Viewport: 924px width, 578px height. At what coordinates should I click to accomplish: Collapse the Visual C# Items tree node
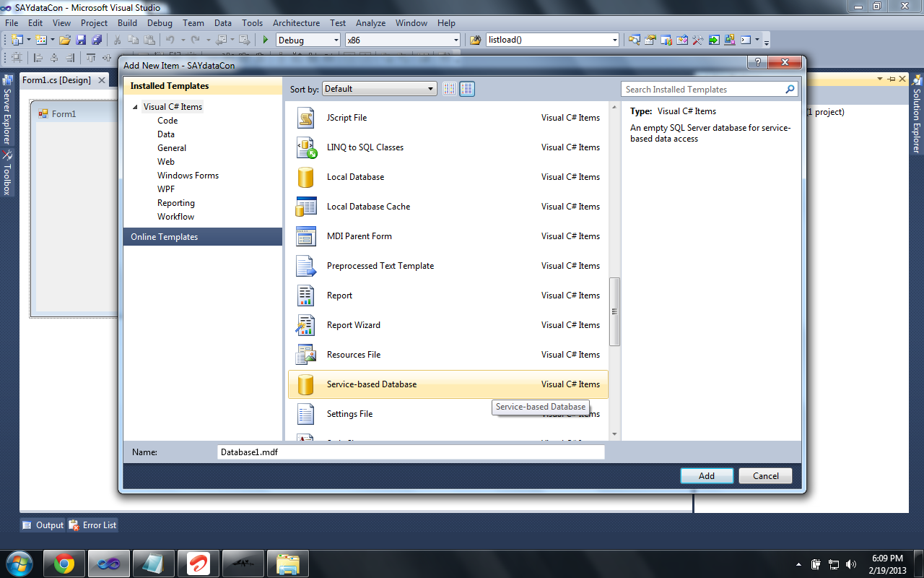click(135, 107)
